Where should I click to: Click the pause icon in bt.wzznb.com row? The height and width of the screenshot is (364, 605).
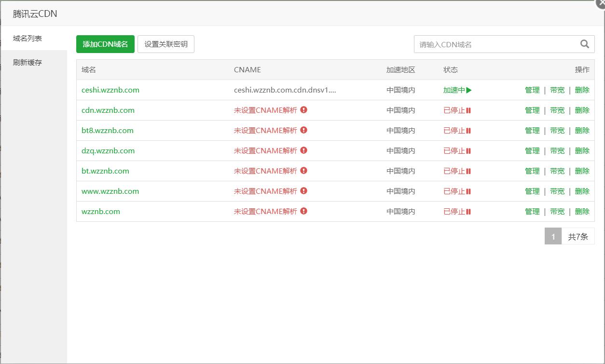click(x=468, y=171)
